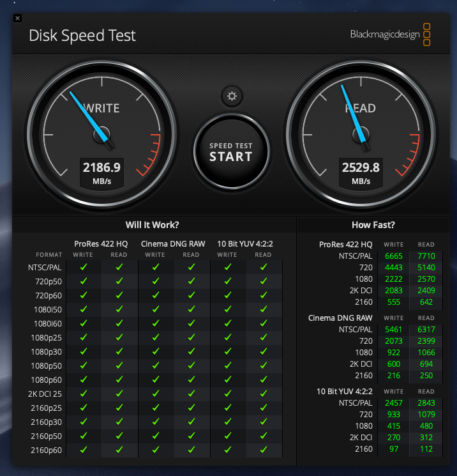Open settings with the gear icon
Screen dimensions: 457x476
pos(232,96)
